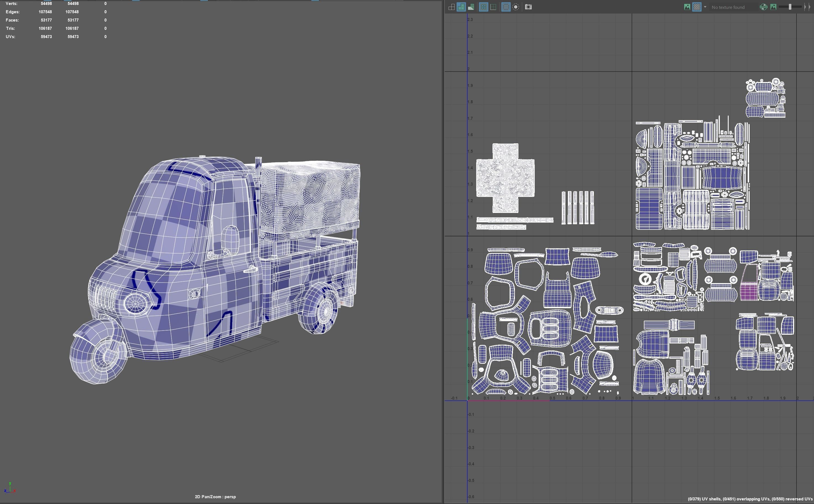Click the display image icon

(x=687, y=7)
